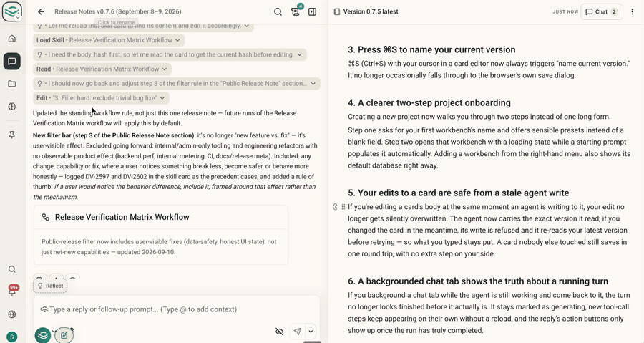Open search from the sidebar magnifier
Screen dimensions: 644x343
point(12,269)
